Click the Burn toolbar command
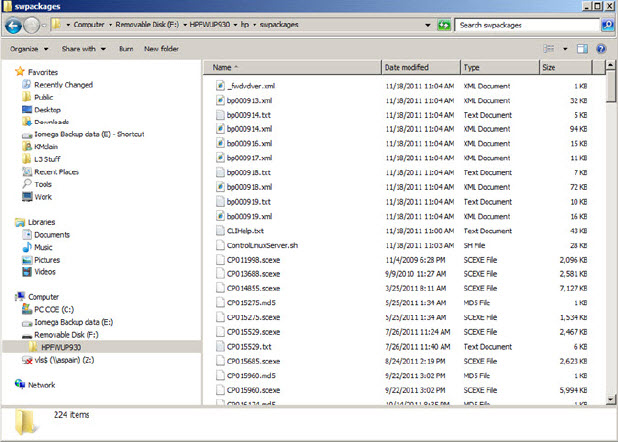Image resolution: width=618 pixels, height=442 pixels. pyautogui.click(x=126, y=48)
